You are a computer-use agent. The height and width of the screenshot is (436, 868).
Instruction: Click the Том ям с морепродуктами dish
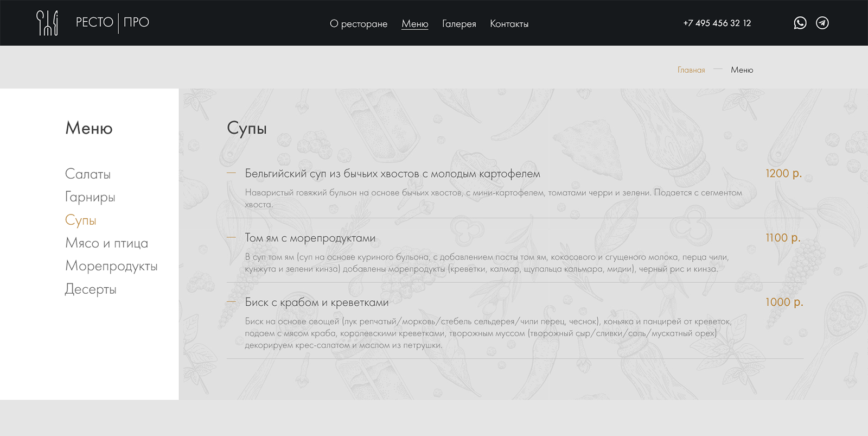click(x=310, y=238)
